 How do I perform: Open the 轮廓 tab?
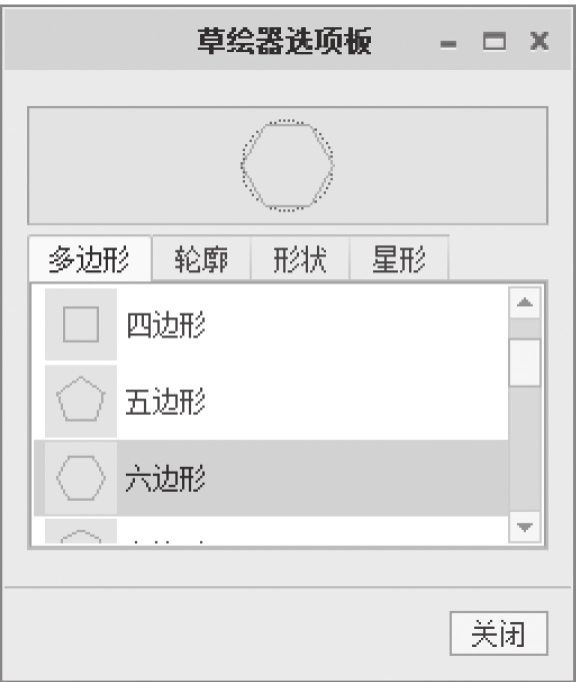201,259
